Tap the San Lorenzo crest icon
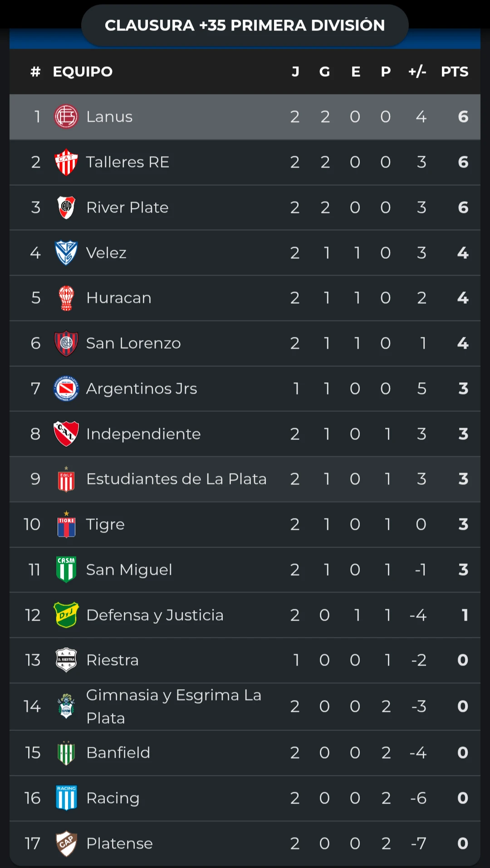The image size is (490, 868). click(66, 343)
